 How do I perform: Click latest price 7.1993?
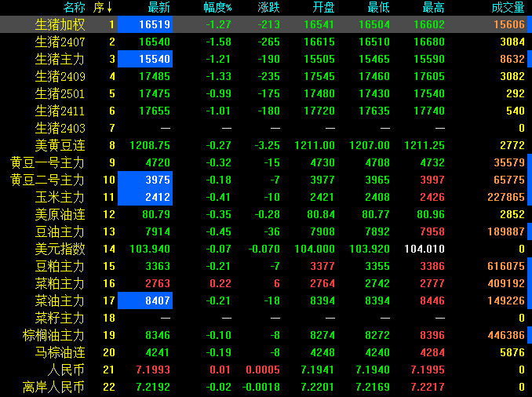[x=153, y=370]
